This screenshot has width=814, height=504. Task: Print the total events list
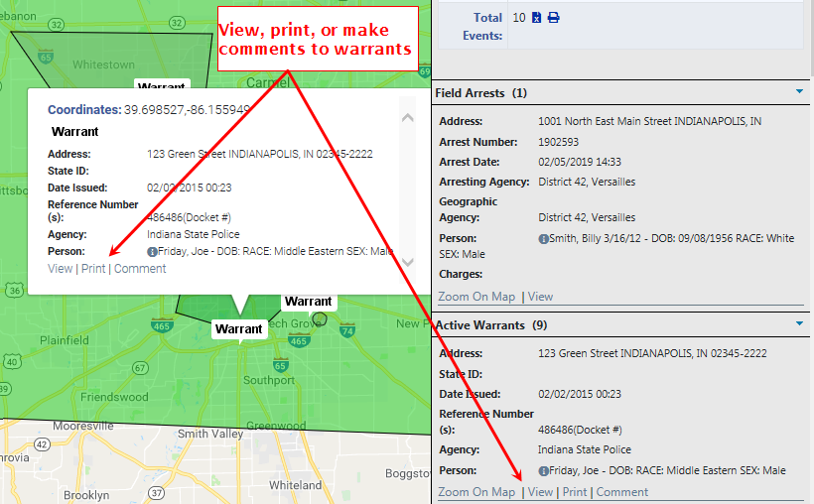[554, 18]
